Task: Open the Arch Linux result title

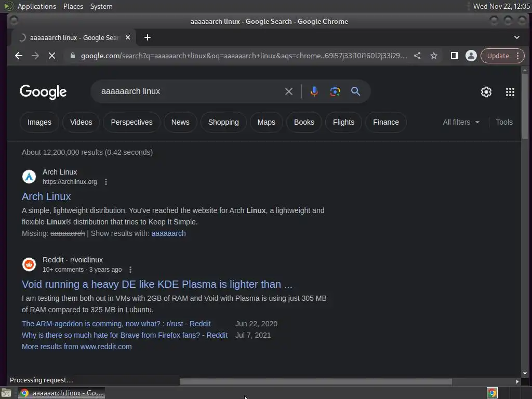Action: click(46, 196)
